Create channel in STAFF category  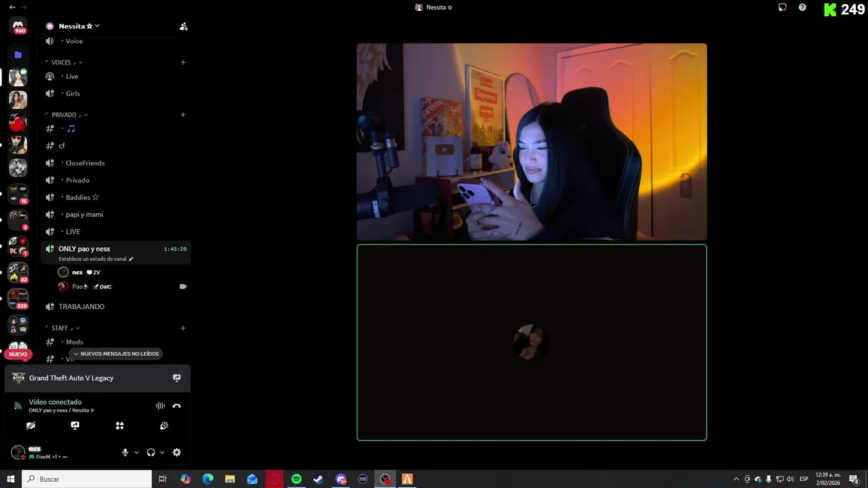(x=183, y=328)
